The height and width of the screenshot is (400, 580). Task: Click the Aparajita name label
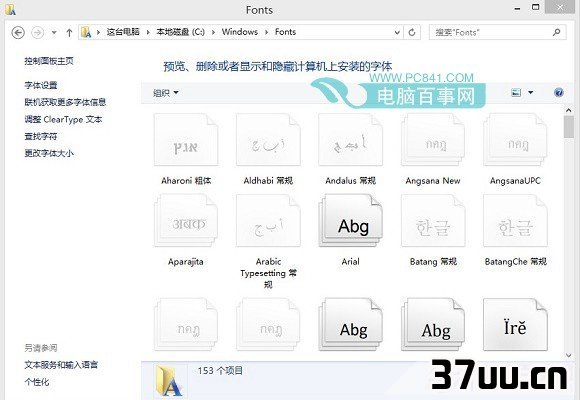point(186,262)
